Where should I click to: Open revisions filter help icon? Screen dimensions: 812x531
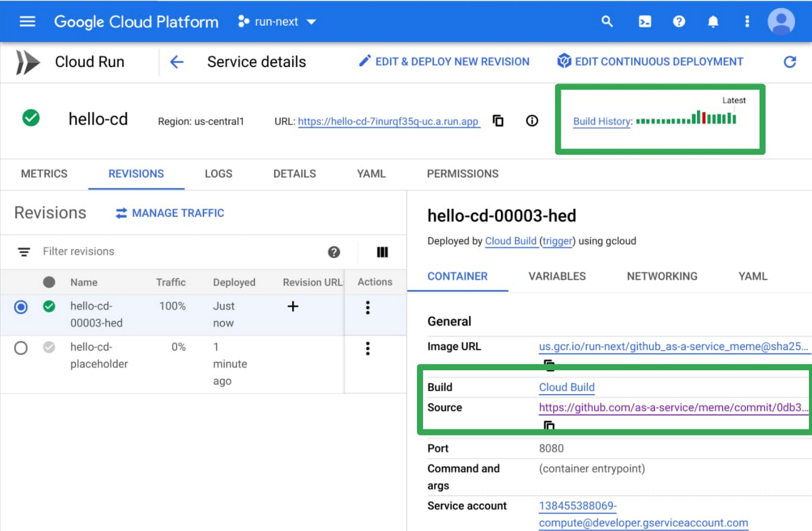point(333,252)
